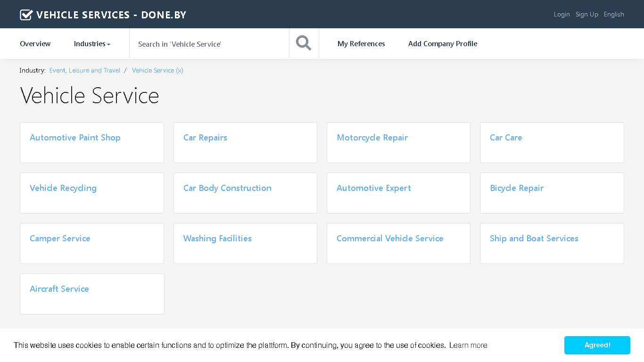
Task: Open Event, Leisure and Travel breadcrumb
Action: click(85, 70)
